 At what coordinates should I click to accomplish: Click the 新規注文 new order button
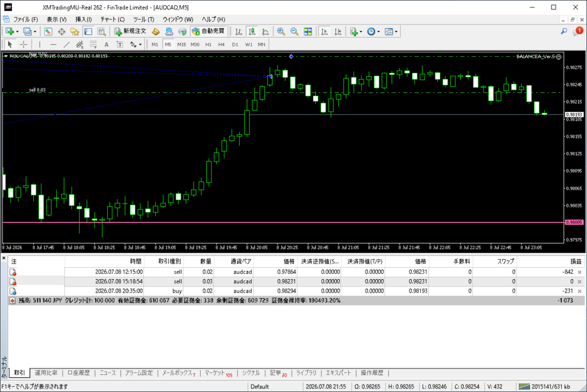130,32
